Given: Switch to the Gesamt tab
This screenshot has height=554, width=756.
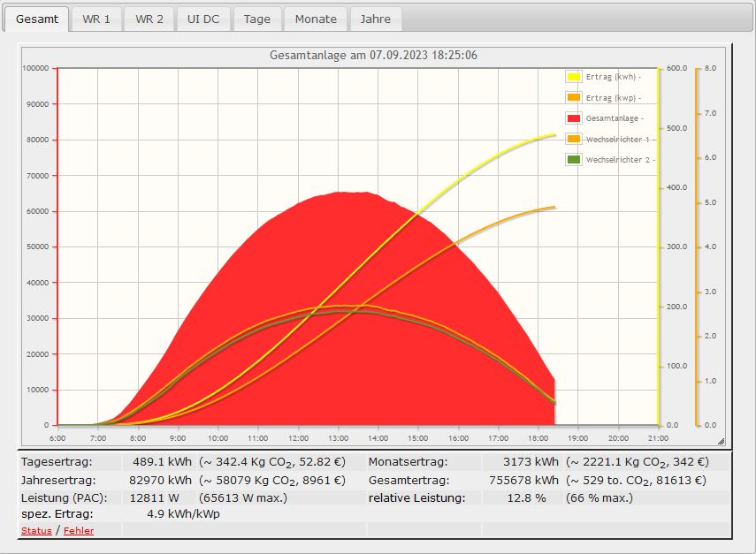Looking at the screenshot, I should [x=37, y=19].
